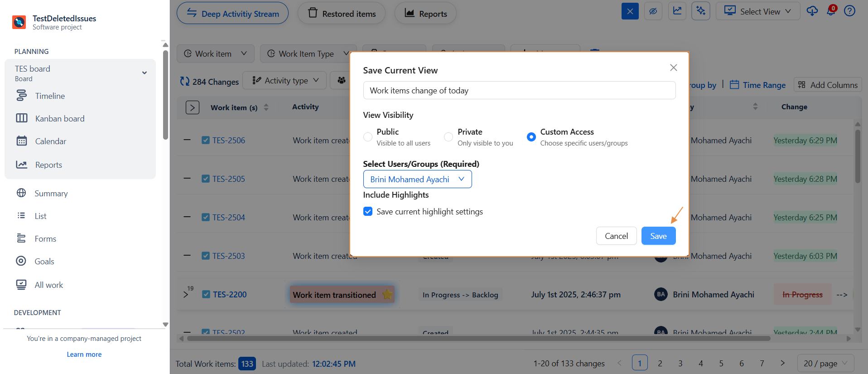Viewport: 868px width, 374px height.
Task: Select the Public visibility option
Action: point(368,137)
